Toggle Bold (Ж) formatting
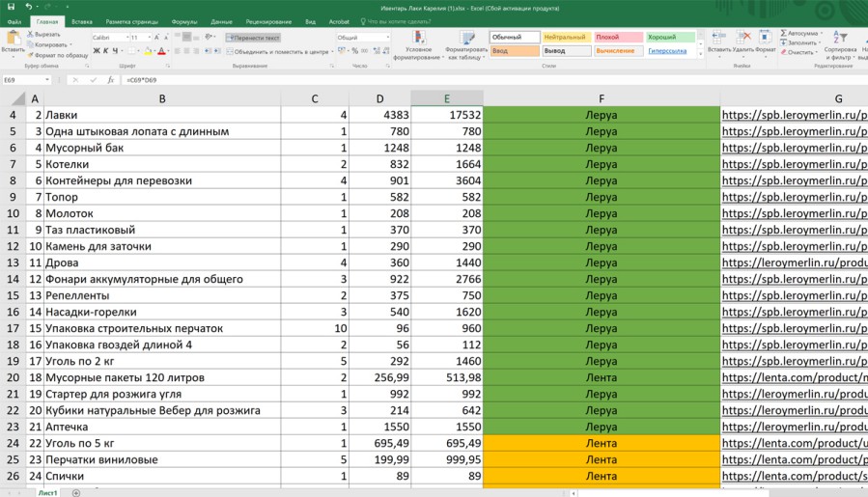This screenshot has width=868, height=497. coord(96,51)
